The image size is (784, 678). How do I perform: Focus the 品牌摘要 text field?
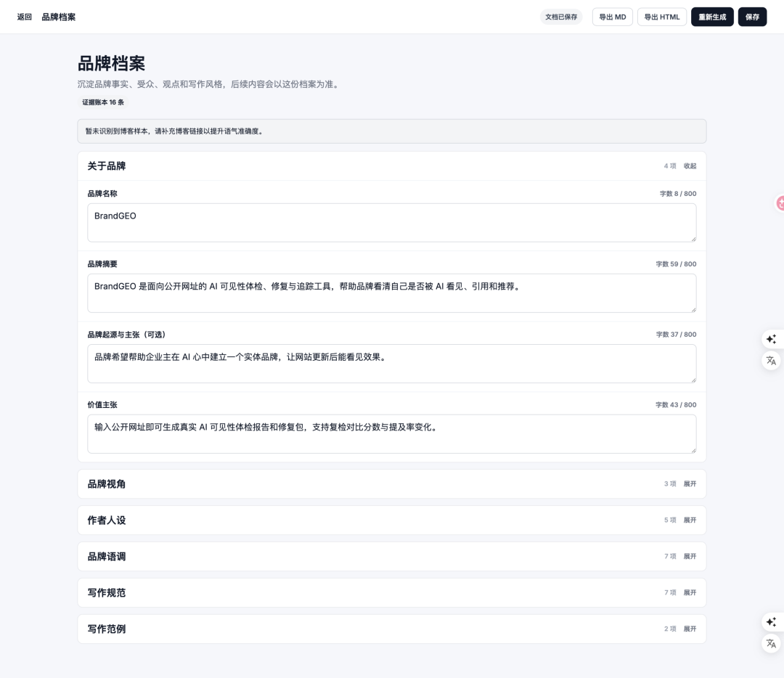pyautogui.click(x=391, y=293)
